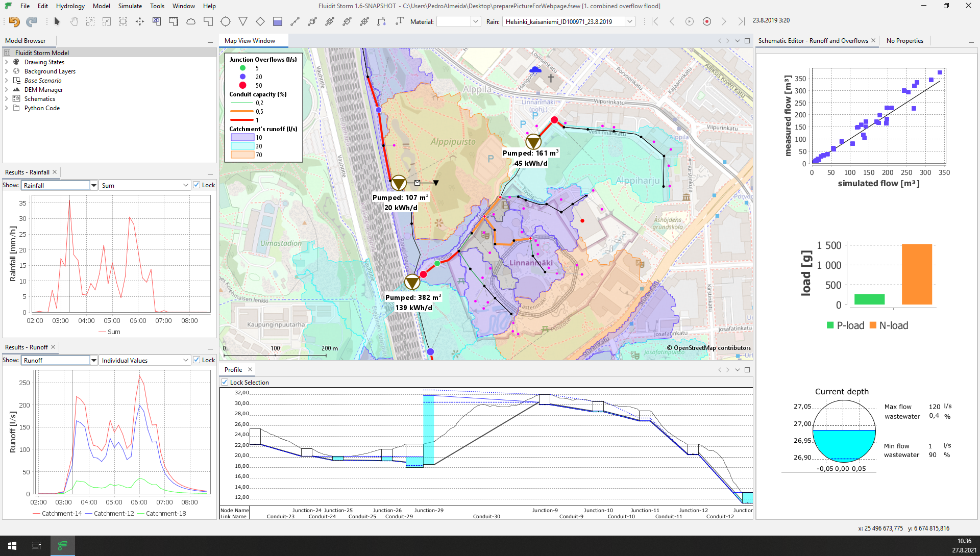The image size is (980, 556).
Task: Click the 2D view icon
Action: coord(156,21)
